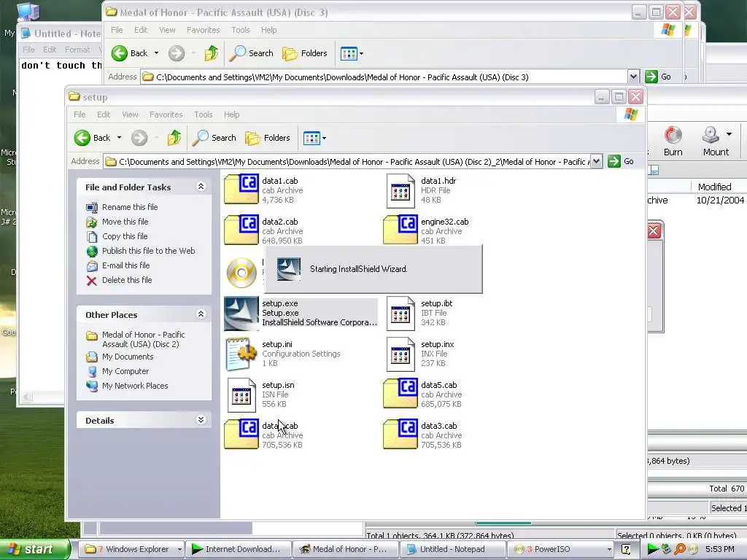This screenshot has height=560, width=747.
Task: Click Publish this file to the Web
Action: 148,251
